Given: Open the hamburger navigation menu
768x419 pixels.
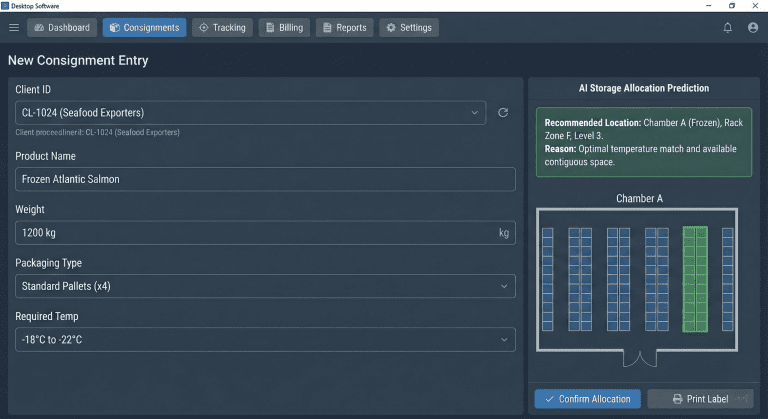Looking at the screenshot, I should pos(14,28).
